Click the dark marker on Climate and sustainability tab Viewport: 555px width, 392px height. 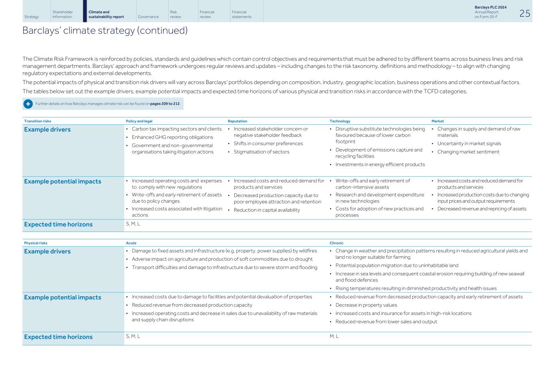tap(84, 11)
